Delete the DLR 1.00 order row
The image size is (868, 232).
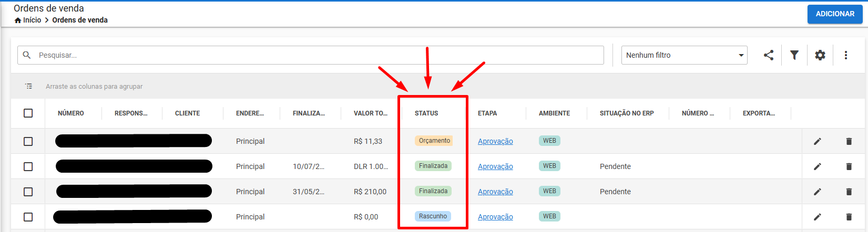click(x=849, y=166)
